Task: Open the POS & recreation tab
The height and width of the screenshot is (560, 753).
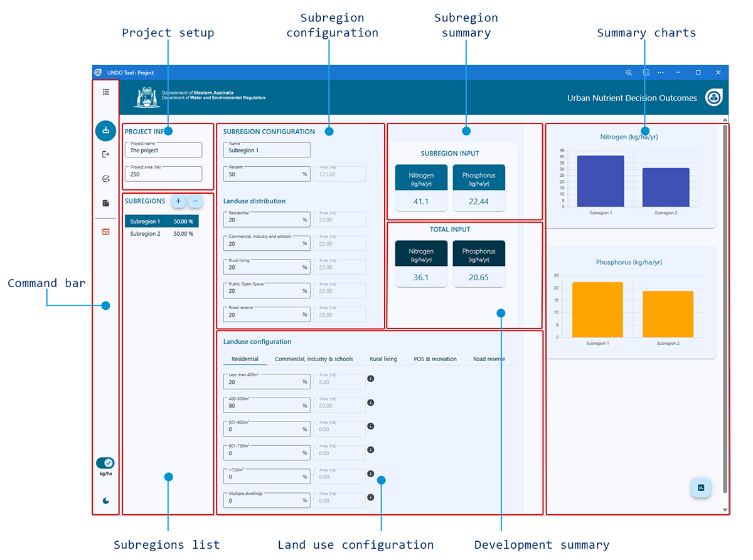Action: (435, 359)
